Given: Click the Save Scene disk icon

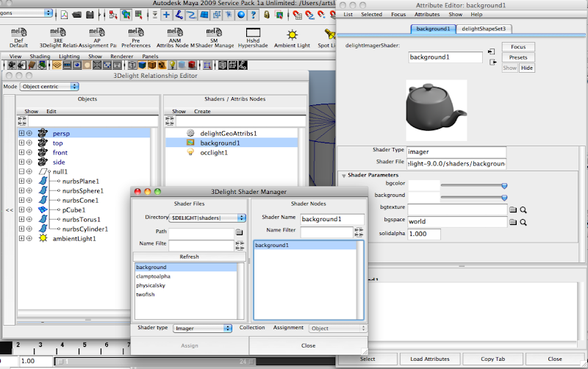Looking at the screenshot, I should tap(90, 15).
